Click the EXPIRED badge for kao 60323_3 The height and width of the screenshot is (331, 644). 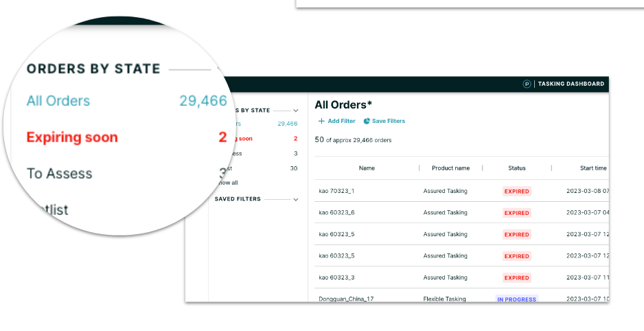(517, 278)
